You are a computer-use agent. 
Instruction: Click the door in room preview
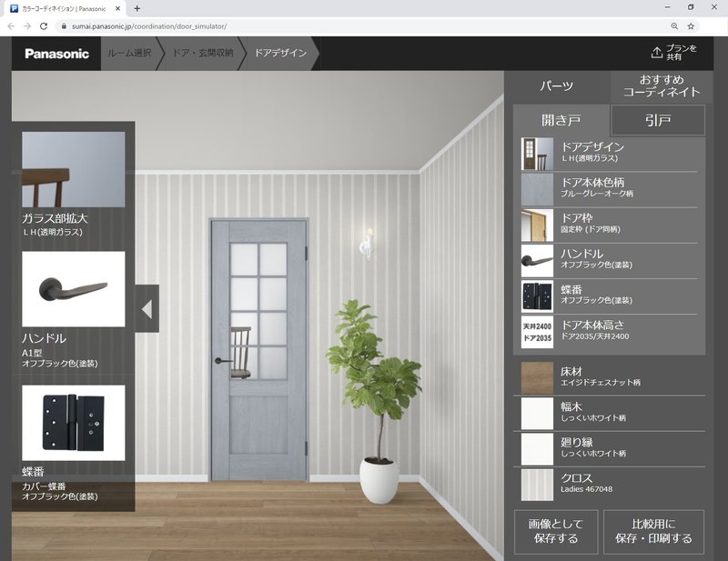[x=258, y=350]
